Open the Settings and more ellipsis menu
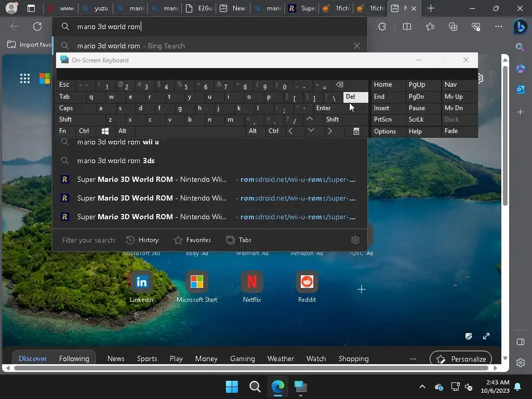 click(498, 26)
